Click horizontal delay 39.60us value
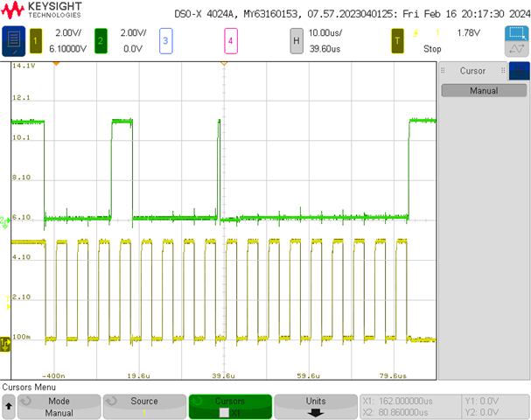Screen dimensions: 531x420 pos(325,49)
